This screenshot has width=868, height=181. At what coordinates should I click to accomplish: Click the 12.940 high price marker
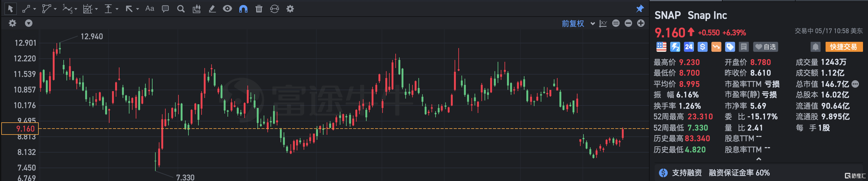(92, 37)
